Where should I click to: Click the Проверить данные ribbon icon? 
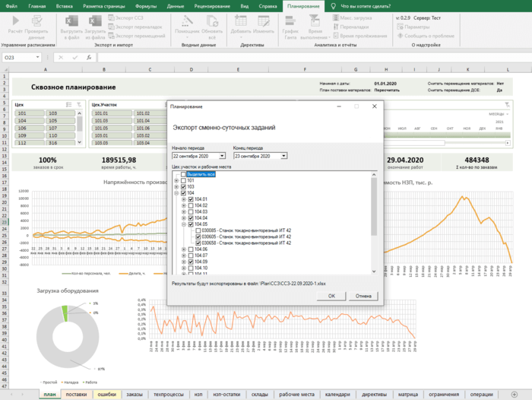(x=36, y=21)
